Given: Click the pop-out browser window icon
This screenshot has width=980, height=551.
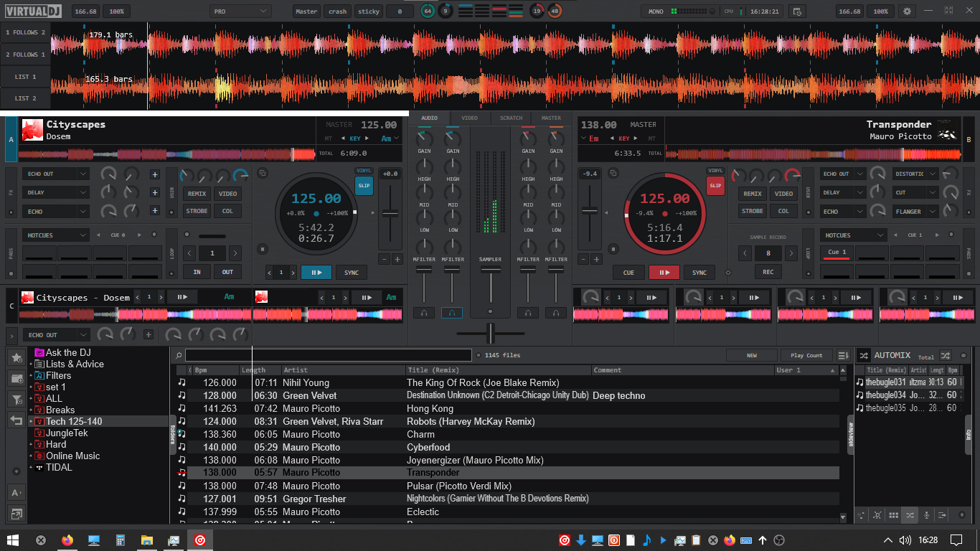Looking at the screenshot, I should [16, 514].
